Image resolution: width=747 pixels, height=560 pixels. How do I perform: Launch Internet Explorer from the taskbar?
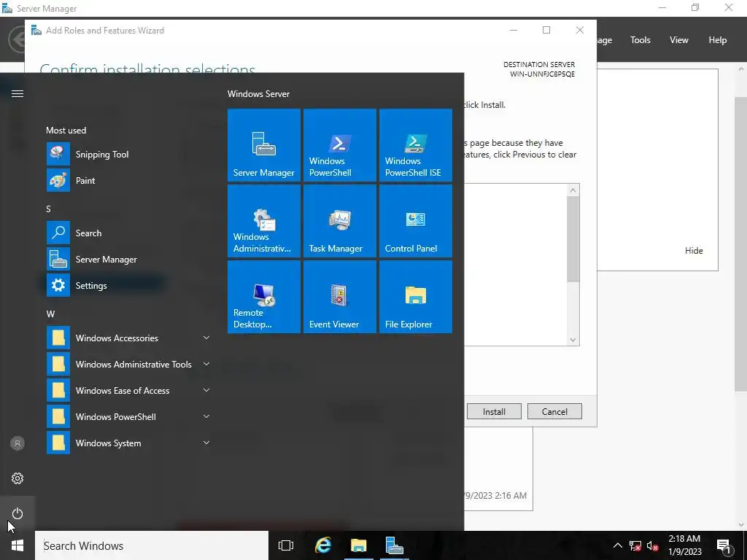coord(323,545)
